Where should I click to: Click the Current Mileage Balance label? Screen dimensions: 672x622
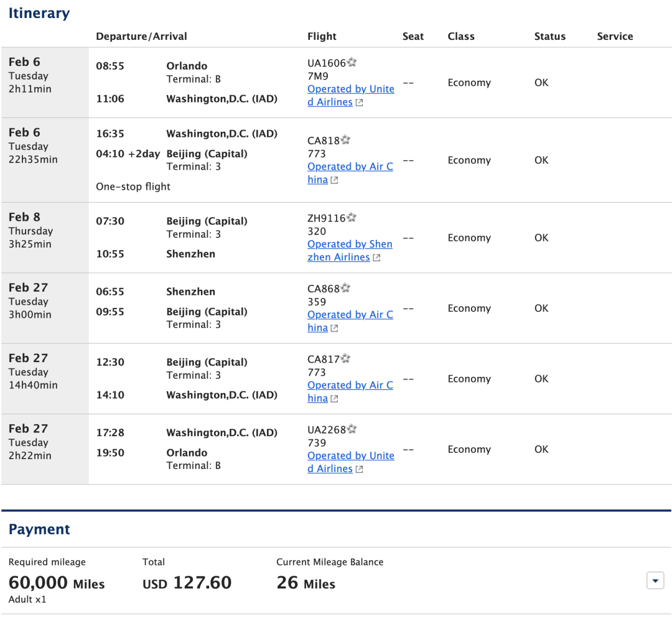(x=330, y=562)
